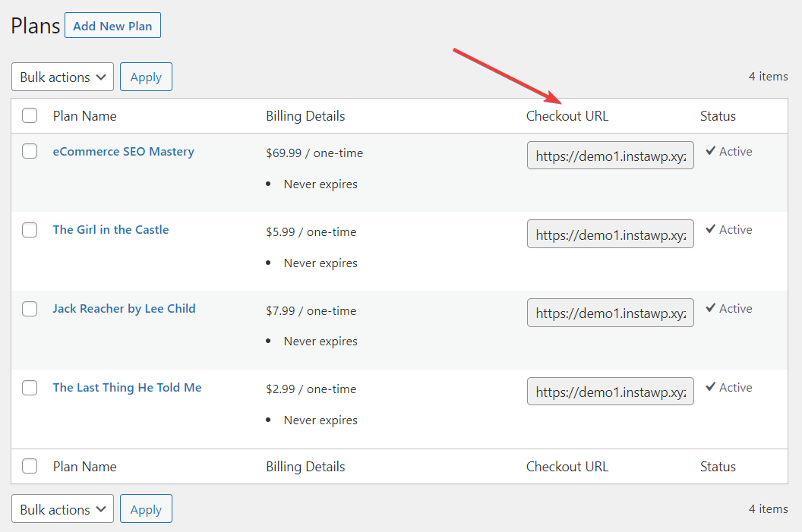802x532 pixels.
Task: Open the bottom Bulk actions dropdown
Action: tap(62, 509)
